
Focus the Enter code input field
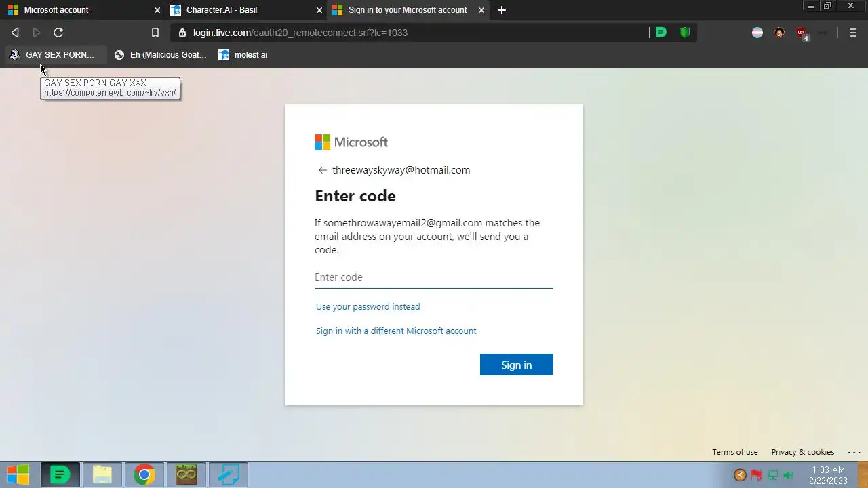[x=434, y=277]
